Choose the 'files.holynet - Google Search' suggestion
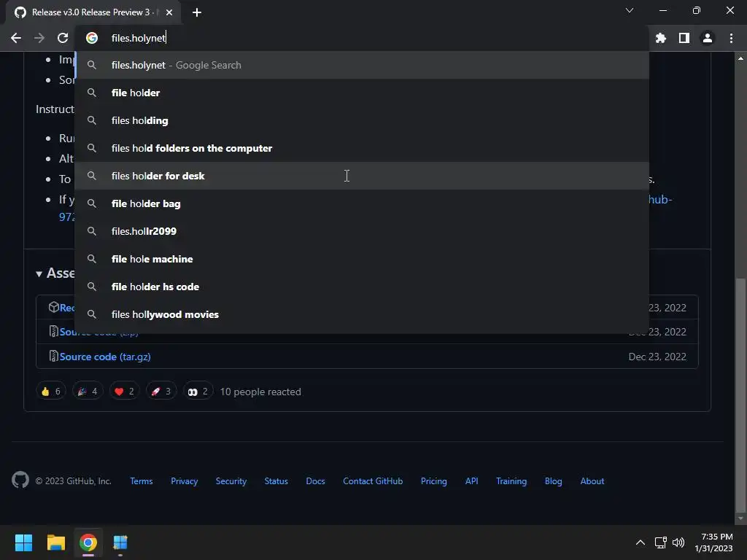 [x=362, y=65]
